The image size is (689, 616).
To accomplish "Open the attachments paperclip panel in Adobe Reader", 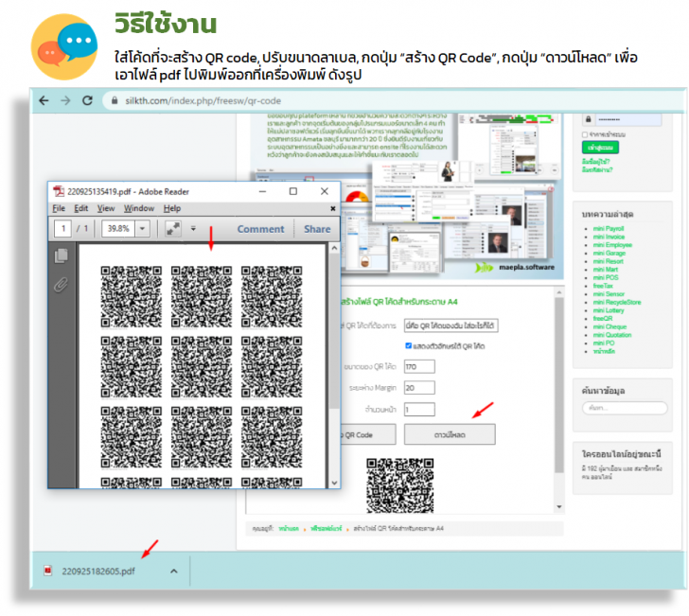I will coord(62,285).
